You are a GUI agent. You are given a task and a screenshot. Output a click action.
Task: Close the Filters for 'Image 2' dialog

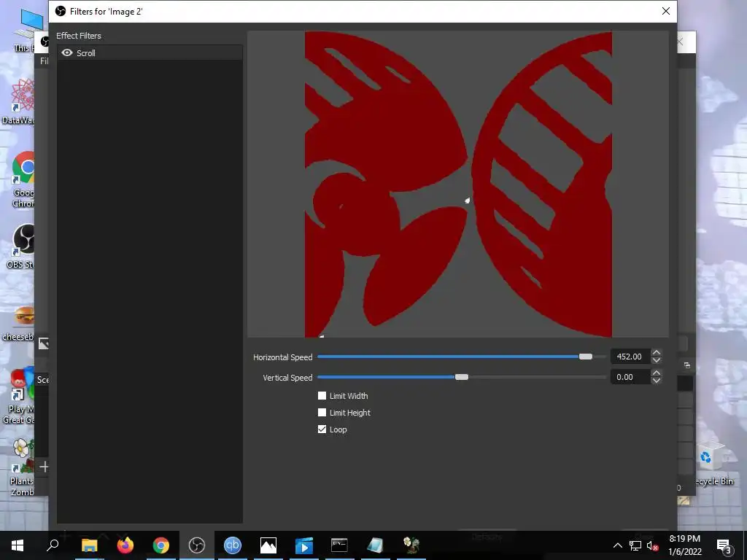pyautogui.click(x=666, y=11)
